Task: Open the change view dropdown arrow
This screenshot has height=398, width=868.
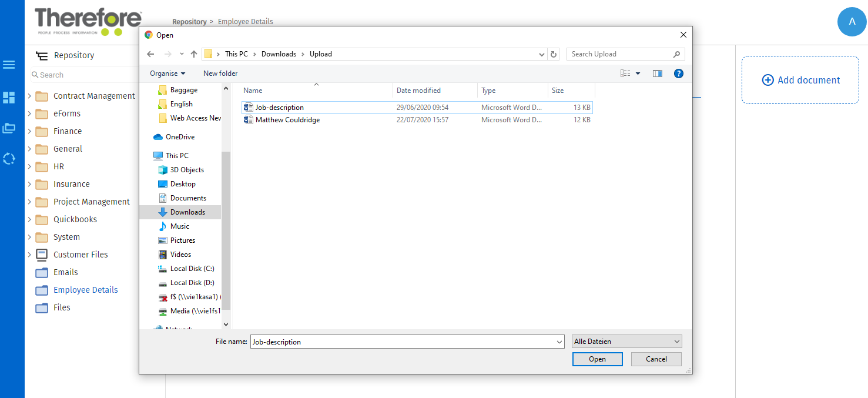Action: (639, 73)
